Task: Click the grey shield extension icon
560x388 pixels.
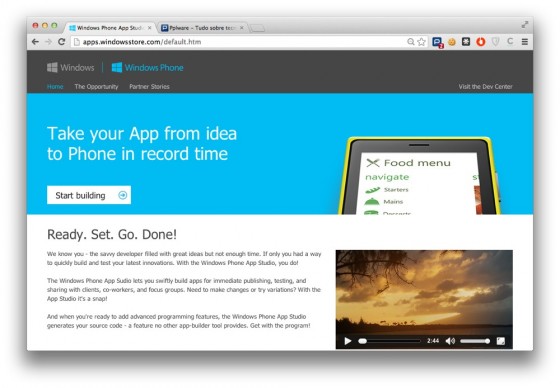Action: coord(495,42)
